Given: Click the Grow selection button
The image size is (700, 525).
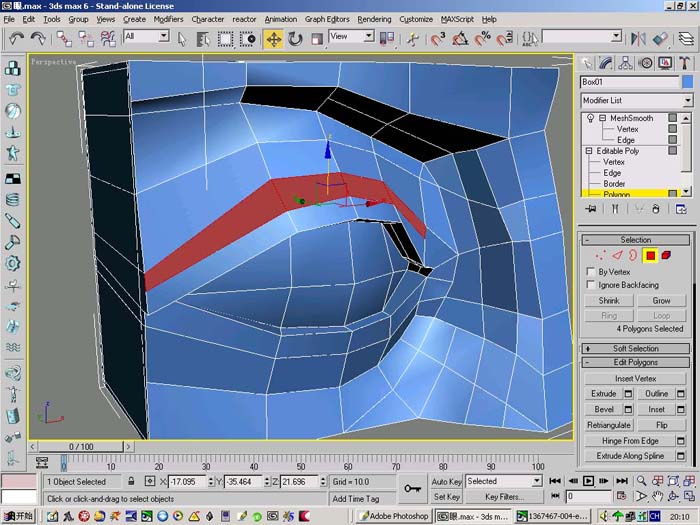Looking at the screenshot, I should point(661,300).
